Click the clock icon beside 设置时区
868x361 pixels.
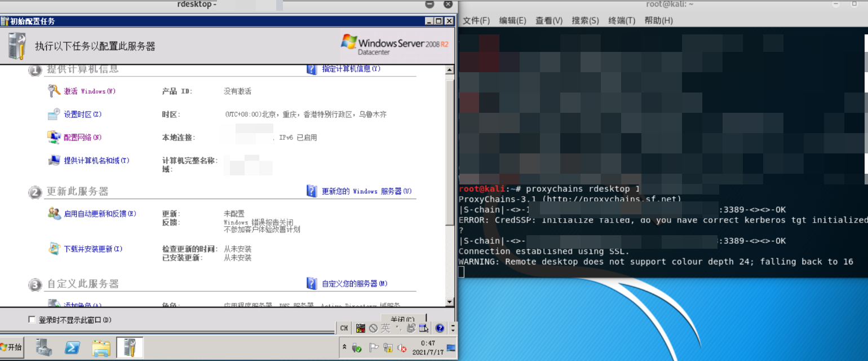click(x=54, y=114)
